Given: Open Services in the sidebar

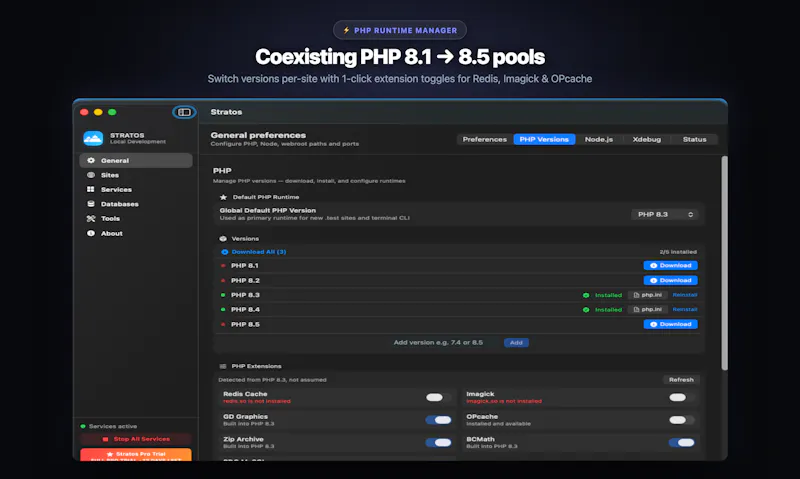Looking at the screenshot, I should click(136, 189).
